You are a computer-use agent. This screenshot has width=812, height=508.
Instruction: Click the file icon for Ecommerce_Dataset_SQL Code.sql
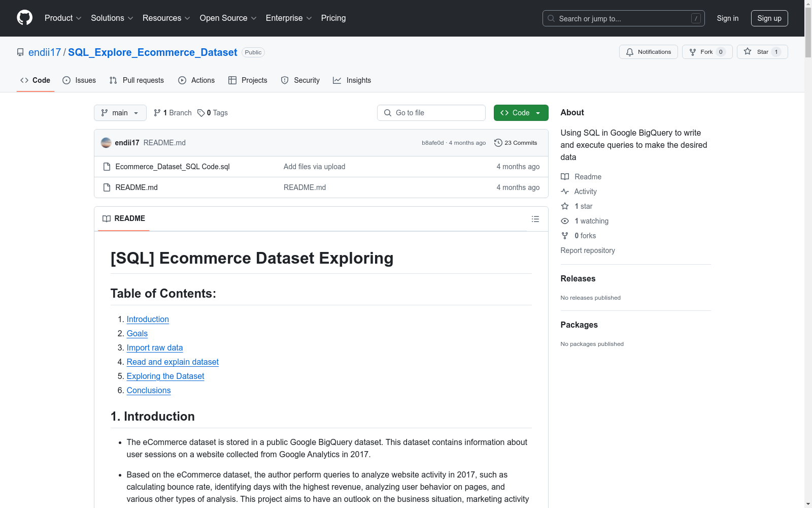click(107, 167)
